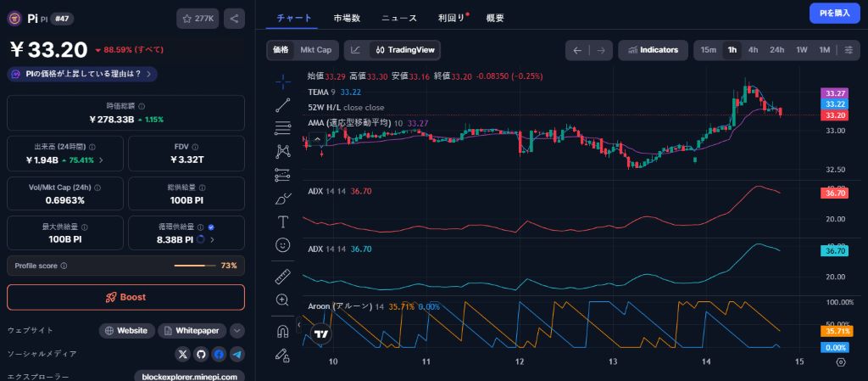Open the チャート tab
This screenshot has width=868, height=381.
pyautogui.click(x=294, y=18)
